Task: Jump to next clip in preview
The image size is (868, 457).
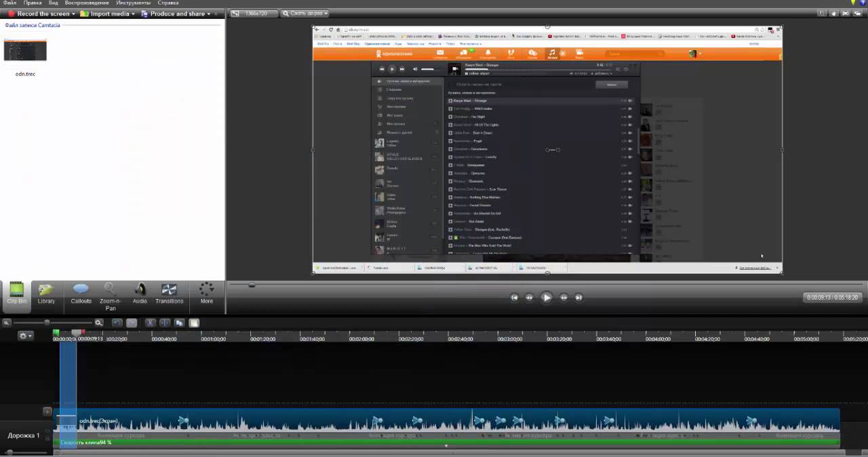Action: (578, 297)
